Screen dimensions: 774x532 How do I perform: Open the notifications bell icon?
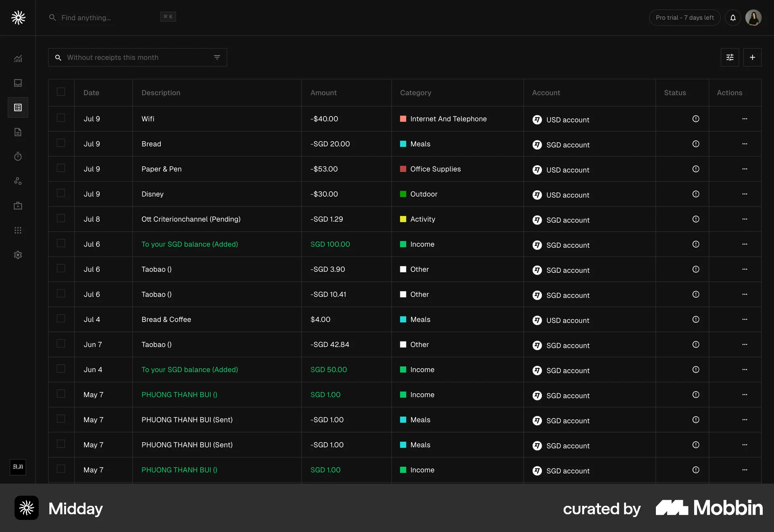(733, 18)
